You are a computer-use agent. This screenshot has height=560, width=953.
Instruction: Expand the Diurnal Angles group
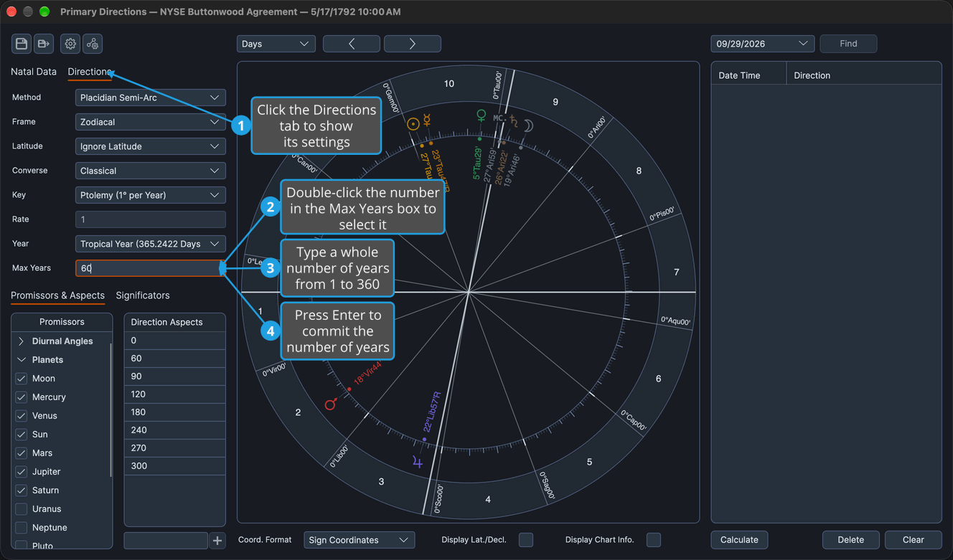tap(22, 341)
